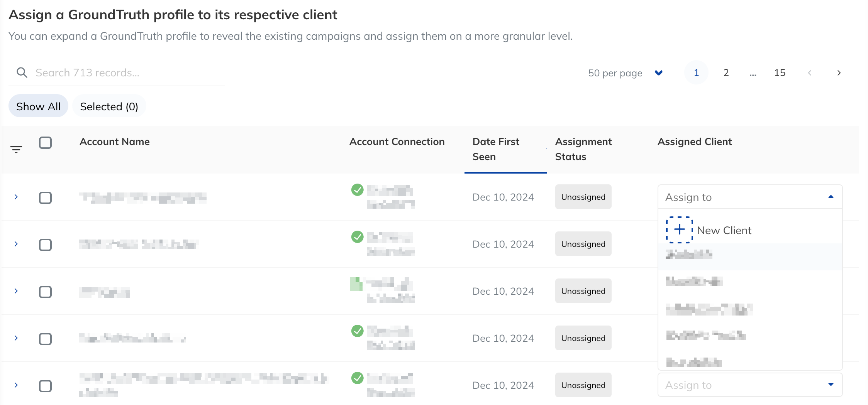
Task: Click the fourth row's green connection checkmark
Action: (358, 331)
